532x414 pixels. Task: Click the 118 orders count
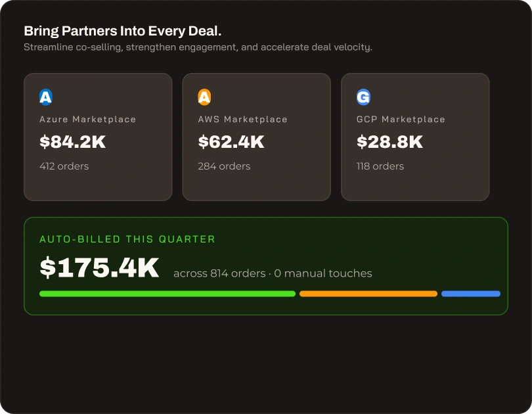pos(380,166)
